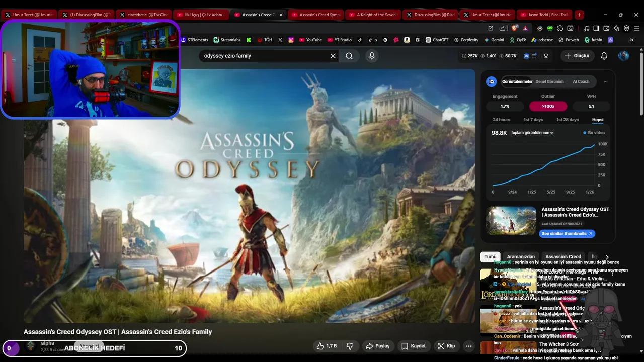Switch to A Knight of the Seven tab
This screenshot has height=362, width=644.
click(x=373, y=15)
